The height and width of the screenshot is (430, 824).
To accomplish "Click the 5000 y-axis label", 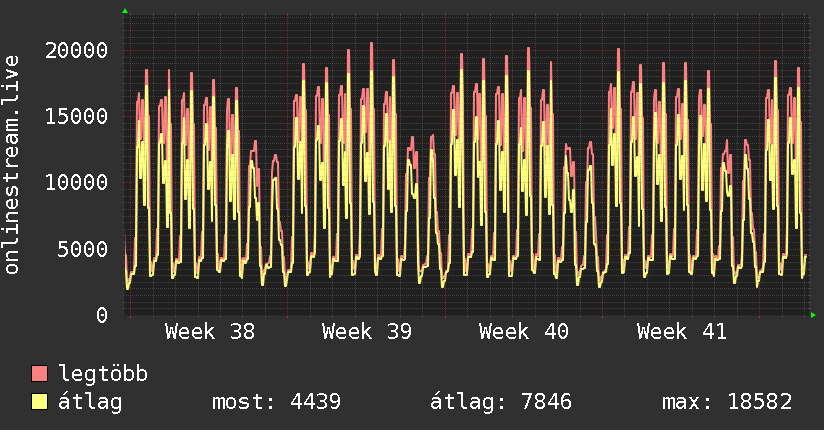I will coord(83,249).
